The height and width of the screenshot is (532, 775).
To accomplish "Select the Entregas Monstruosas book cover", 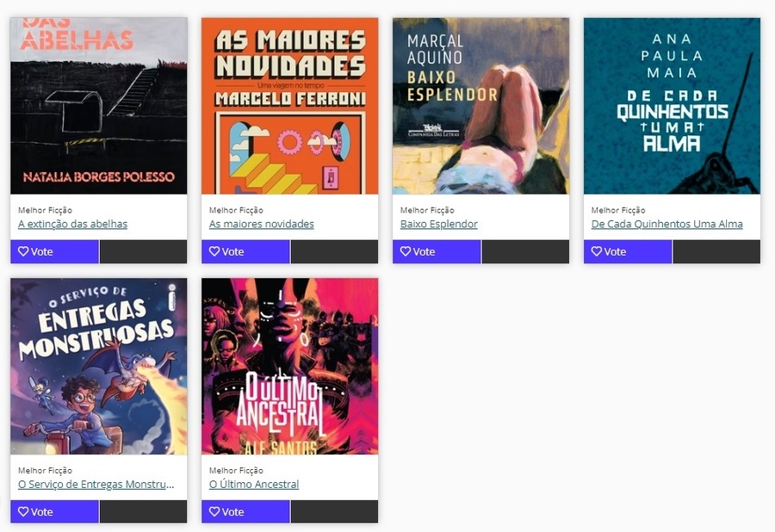I will 99,366.
